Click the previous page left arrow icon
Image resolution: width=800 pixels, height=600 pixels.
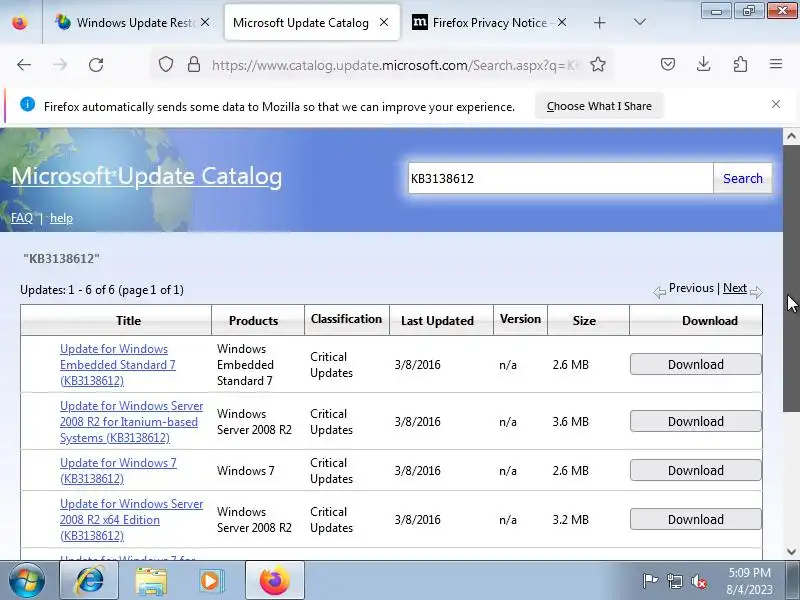(659, 292)
